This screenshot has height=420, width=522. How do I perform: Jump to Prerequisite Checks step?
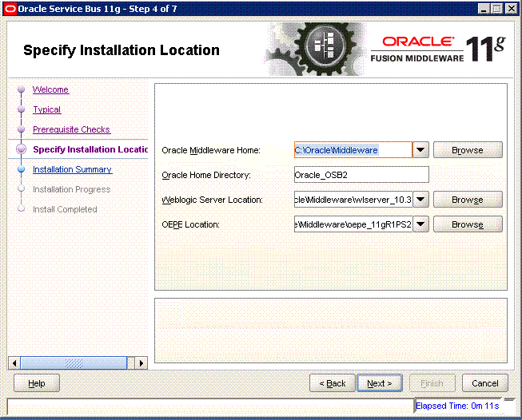tap(71, 129)
